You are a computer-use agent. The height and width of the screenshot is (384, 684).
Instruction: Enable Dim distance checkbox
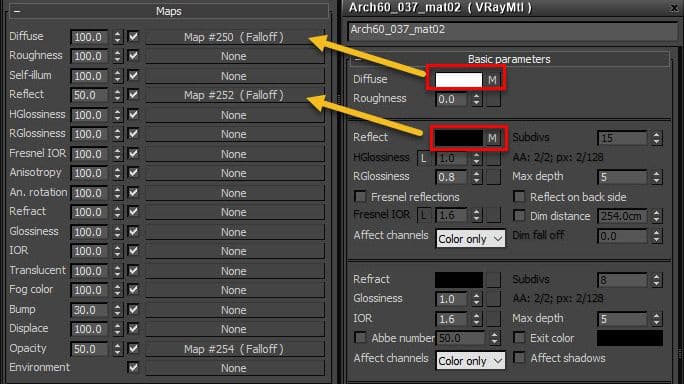pos(519,216)
